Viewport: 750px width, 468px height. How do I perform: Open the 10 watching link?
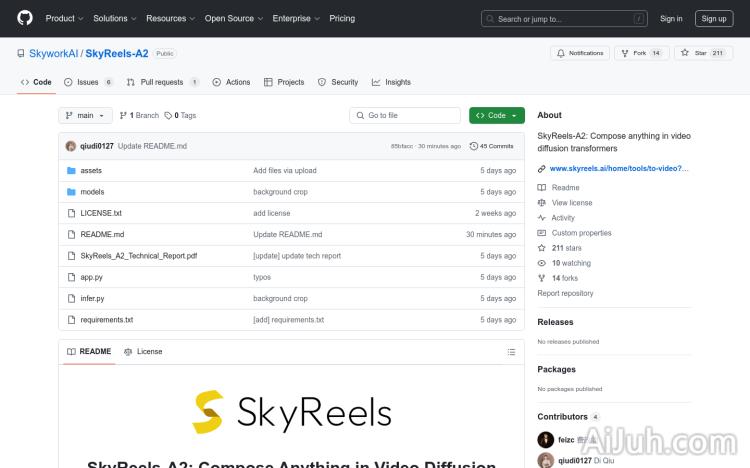pos(571,263)
